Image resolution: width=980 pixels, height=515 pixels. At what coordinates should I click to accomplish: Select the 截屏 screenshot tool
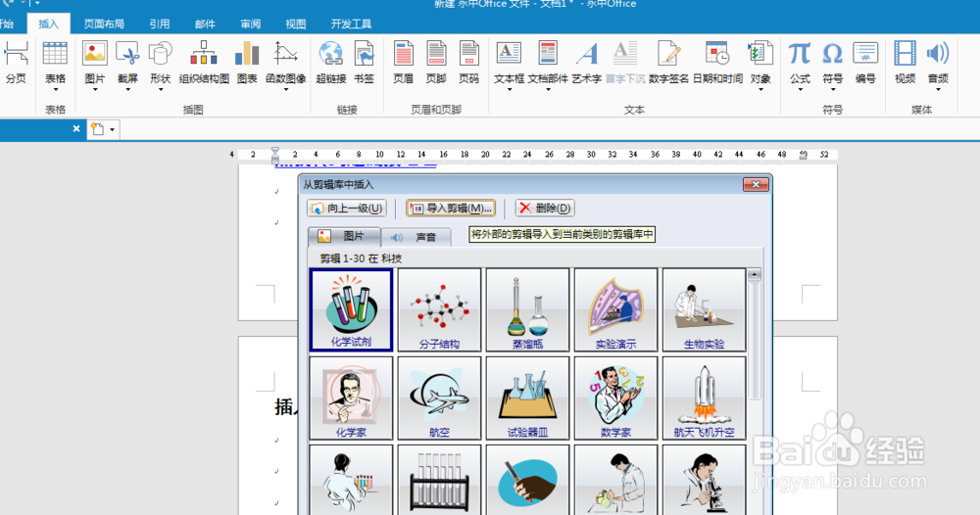(127, 63)
